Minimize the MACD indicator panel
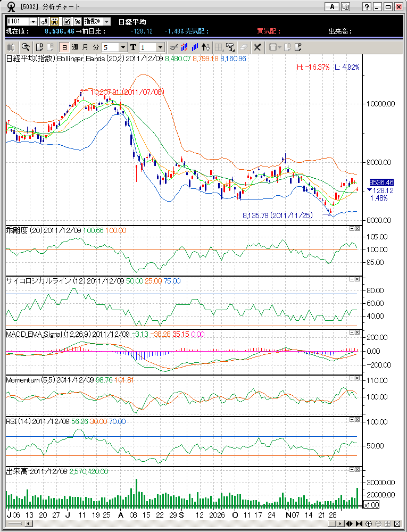The image size is (407, 532). tap(352, 332)
